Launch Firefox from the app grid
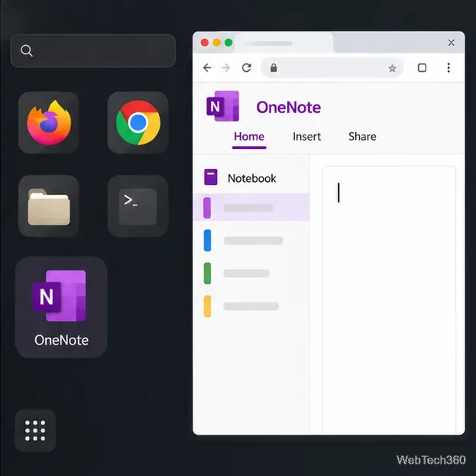Viewport: 476px width, 476px height. point(49,123)
